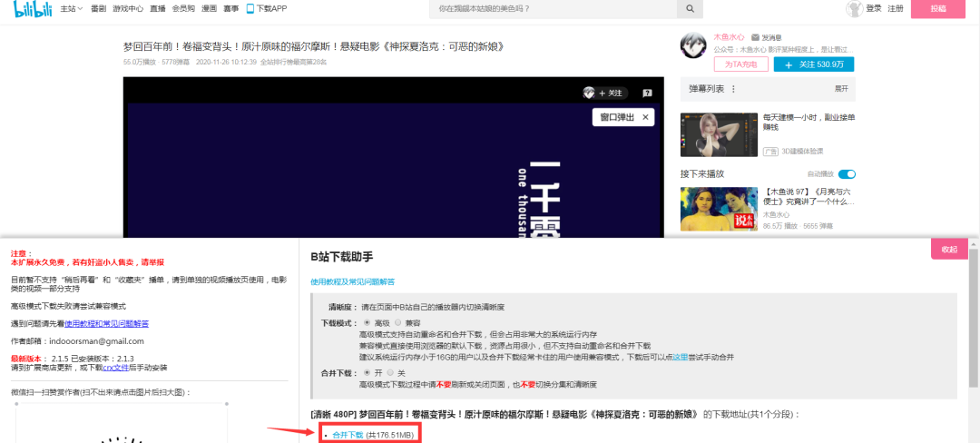The height and width of the screenshot is (443, 980).
Task: Open the 弹幕列表 three-dot menu
Action: [x=733, y=89]
